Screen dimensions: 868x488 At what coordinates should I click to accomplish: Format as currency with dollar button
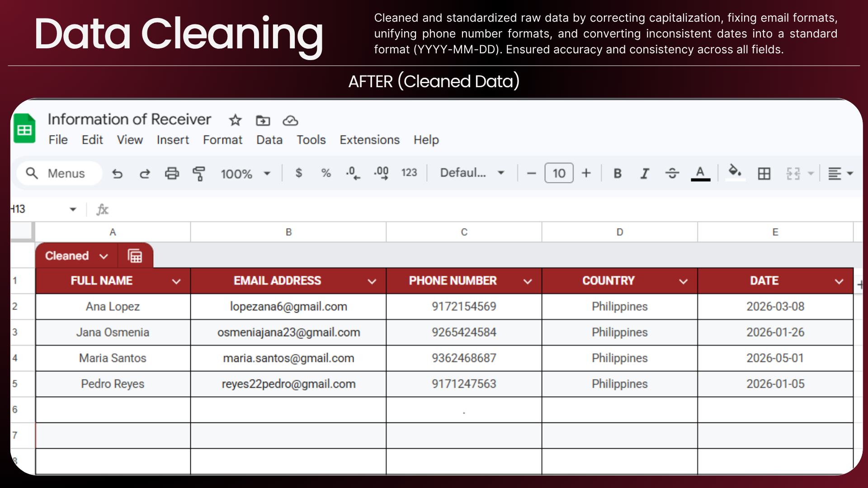299,173
